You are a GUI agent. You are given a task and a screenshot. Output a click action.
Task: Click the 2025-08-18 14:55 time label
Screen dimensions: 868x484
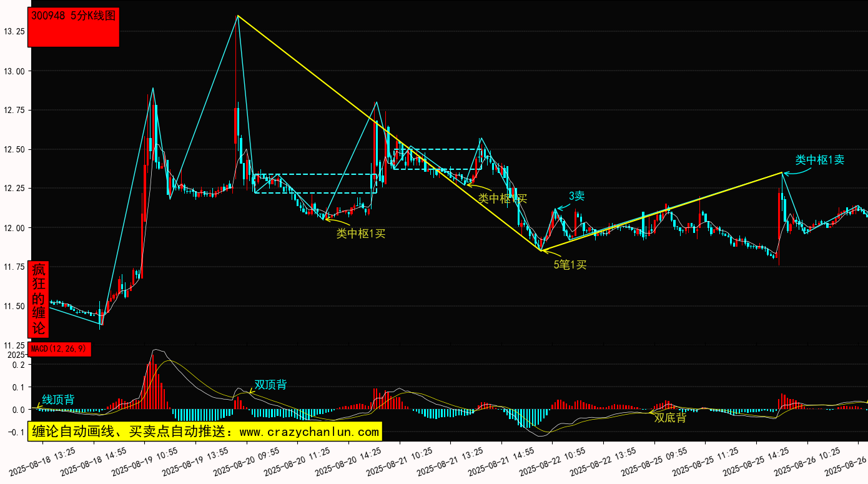pyautogui.click(x=94, y=462)
